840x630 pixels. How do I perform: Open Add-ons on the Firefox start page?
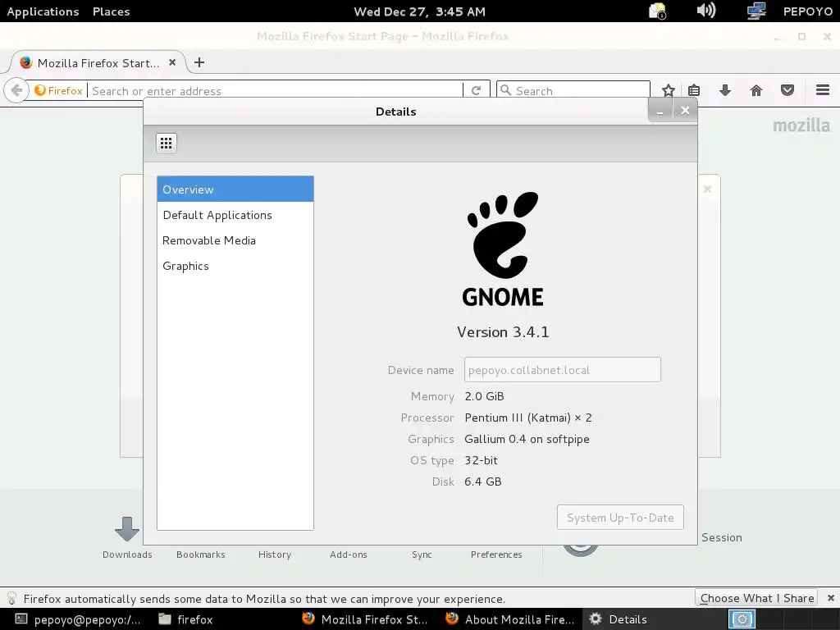tap(348, 555)
